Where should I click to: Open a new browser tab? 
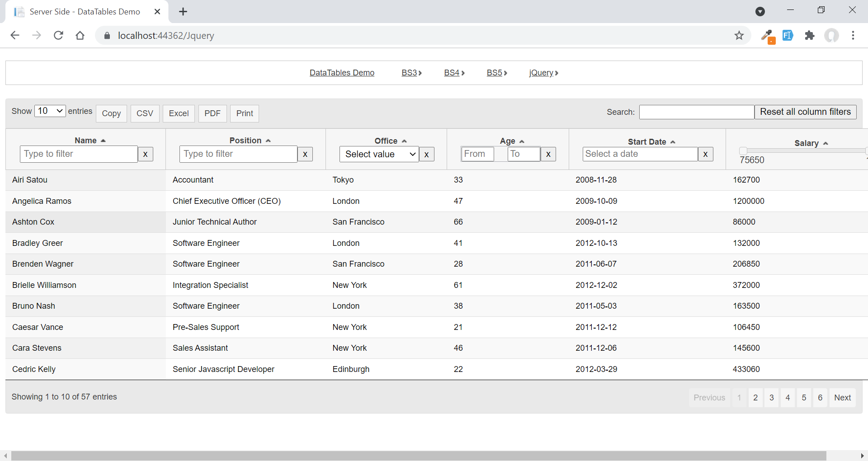coord(183,12)
